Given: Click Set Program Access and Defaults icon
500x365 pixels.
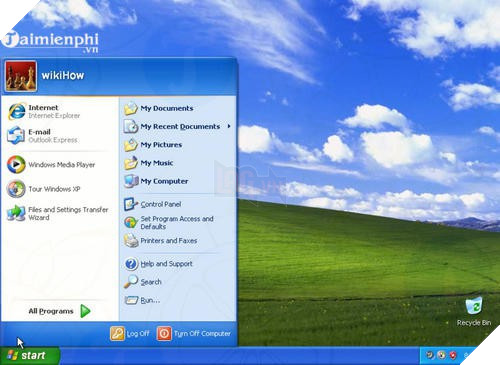Looking at the screenshot, I should click(131, 222).
